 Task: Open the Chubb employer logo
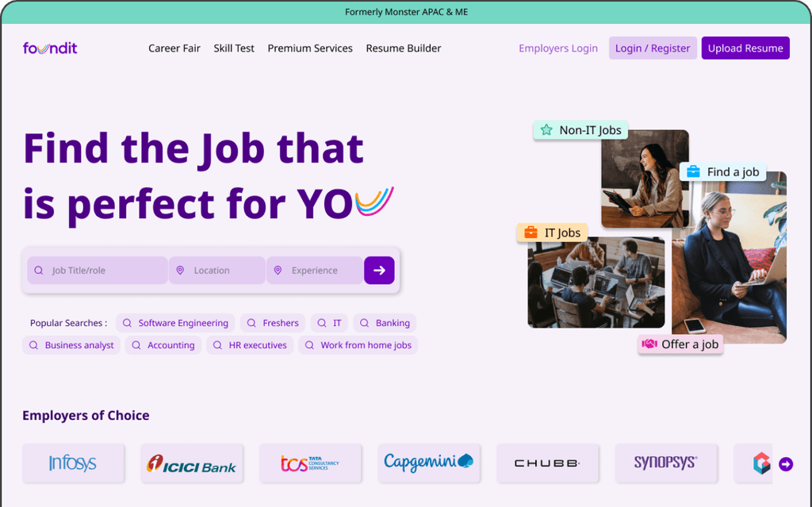point(547,463)
